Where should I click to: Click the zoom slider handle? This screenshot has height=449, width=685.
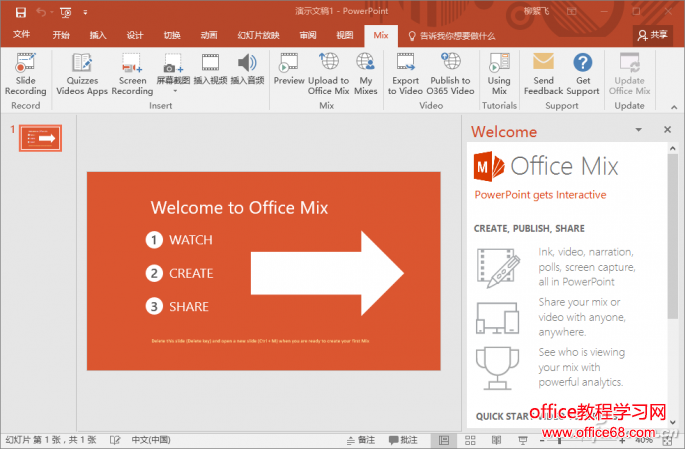(559, 441)
